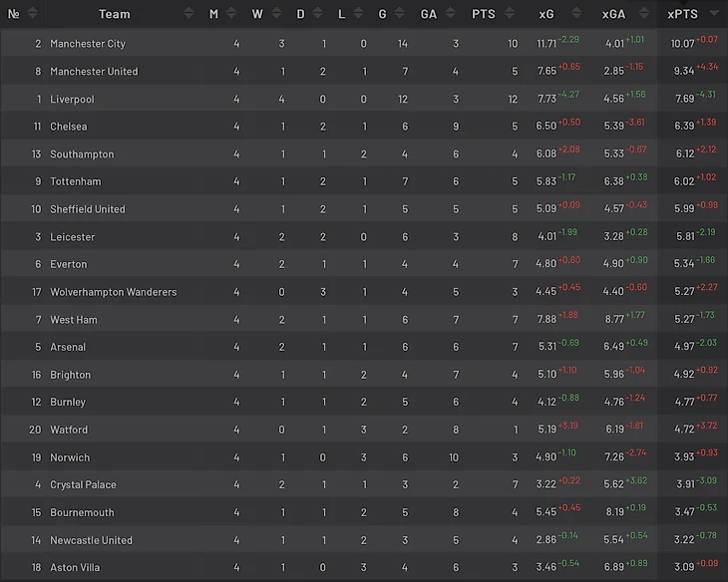Sort table by the № column arrows
Screen dimensions: 728x582
pyautogui.click(x=32, y=14)
